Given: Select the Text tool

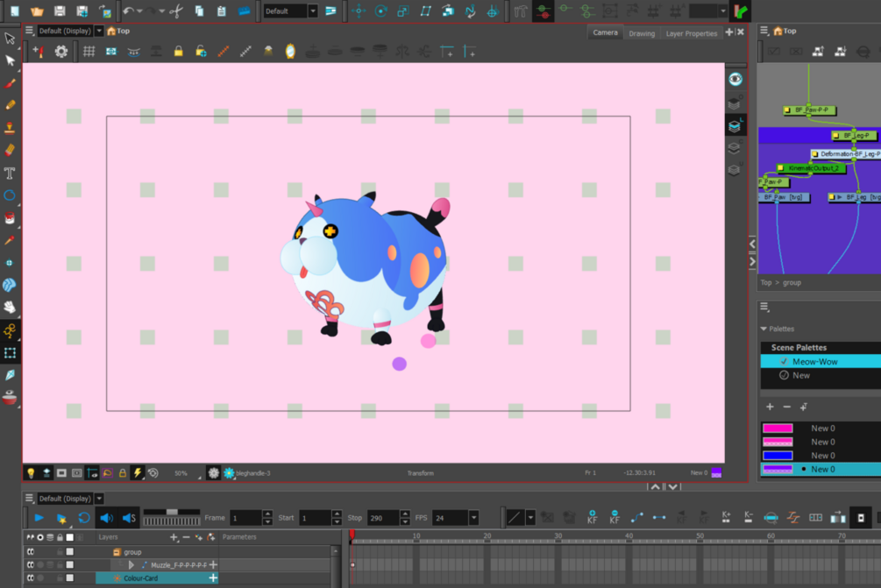Looking at the screenshot, I should tap(9, 174).
